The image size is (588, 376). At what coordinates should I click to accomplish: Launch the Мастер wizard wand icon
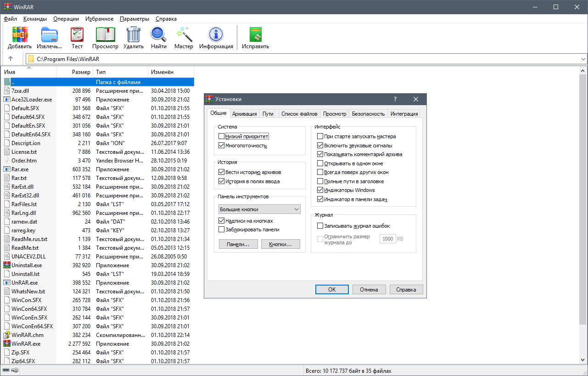[184, 34]
